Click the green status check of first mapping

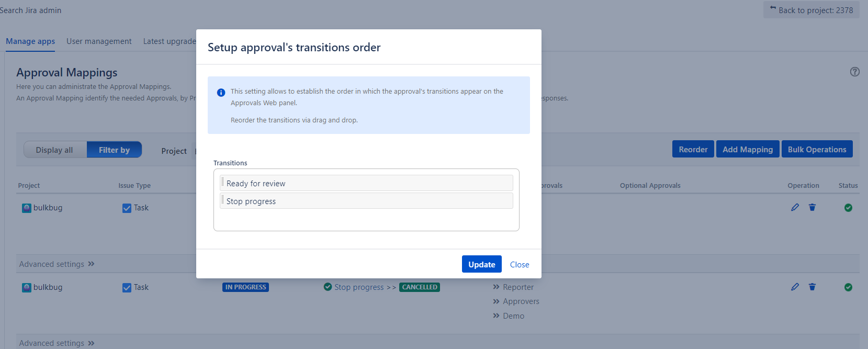(x=848, y=208)
